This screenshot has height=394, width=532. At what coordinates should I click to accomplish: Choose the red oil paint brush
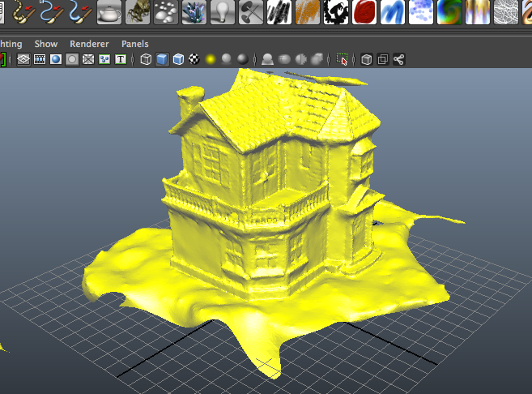[364, 12]
